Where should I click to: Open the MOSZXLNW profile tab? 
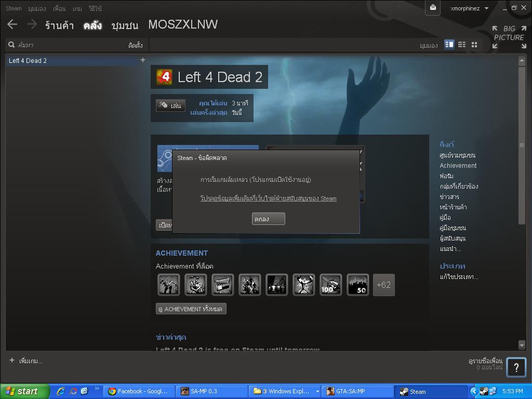[183, 24]
